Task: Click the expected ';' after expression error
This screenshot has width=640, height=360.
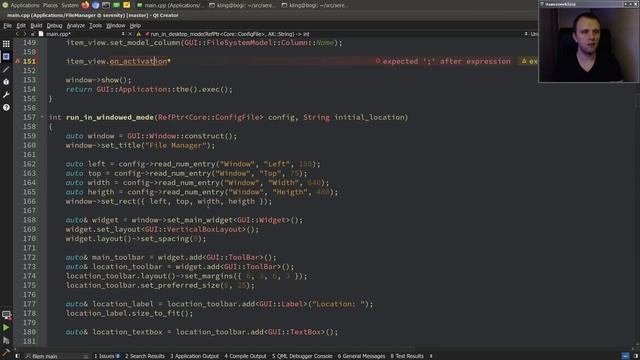Action: pyautogui.click(x=443, y=61)
